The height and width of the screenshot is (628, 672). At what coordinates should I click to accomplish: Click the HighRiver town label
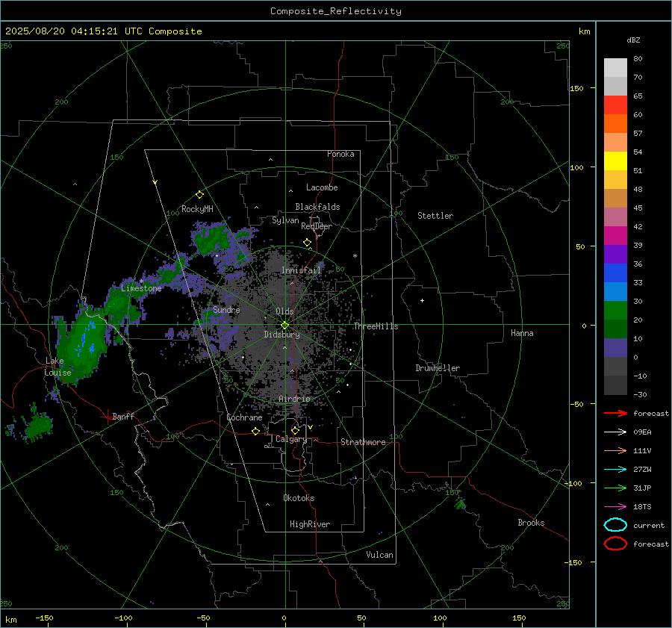click(x=310, y=524)
